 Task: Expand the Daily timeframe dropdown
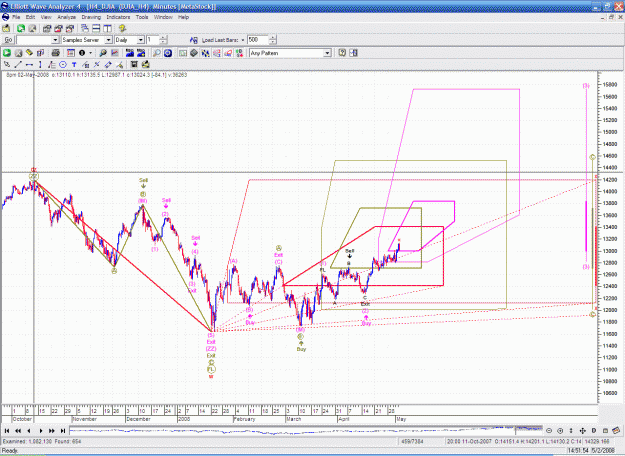140,40
